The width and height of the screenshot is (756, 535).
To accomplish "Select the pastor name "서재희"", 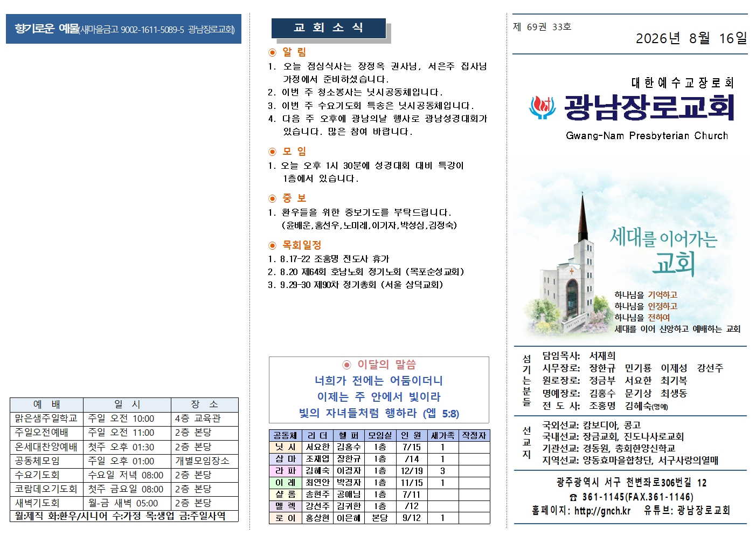I will tap(602, 356).
